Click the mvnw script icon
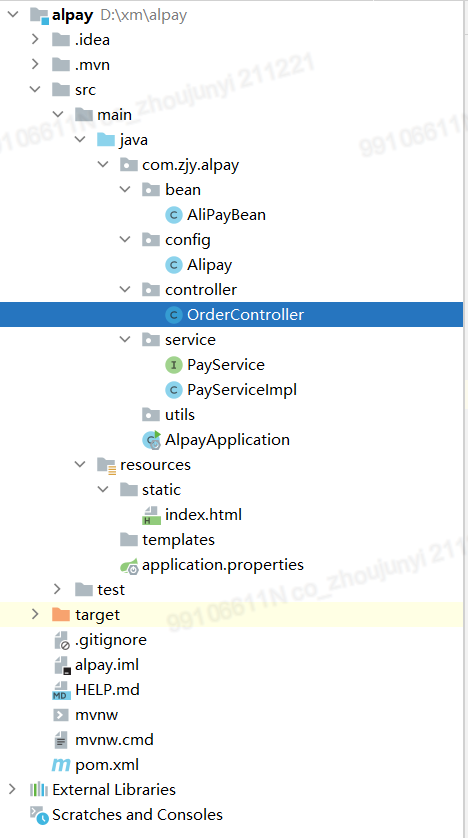This screenshot has height=838, width=468. [x=61, y=715]
